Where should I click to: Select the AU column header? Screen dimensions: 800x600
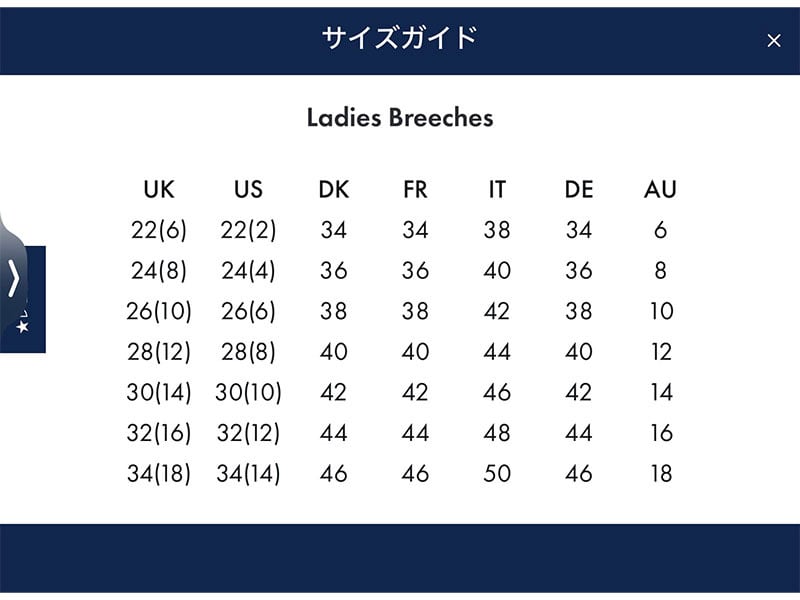660,190
